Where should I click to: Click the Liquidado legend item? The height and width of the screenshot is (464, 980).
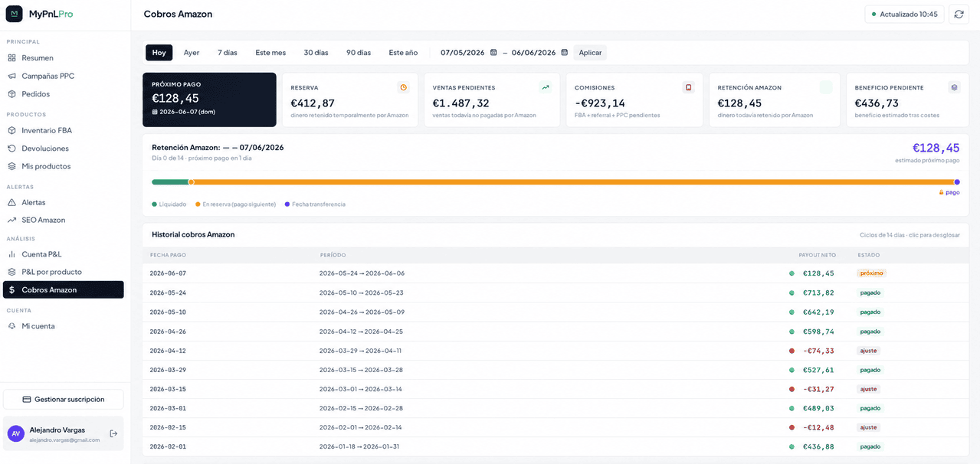[169, 204]
